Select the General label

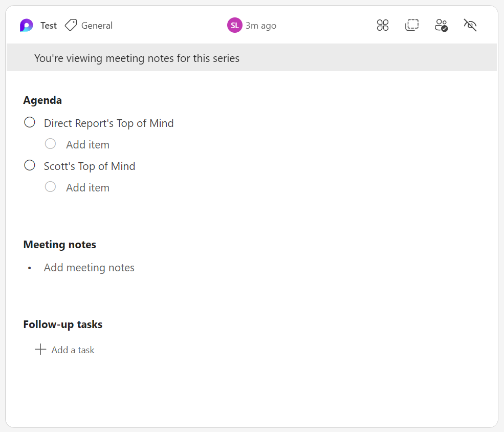point(96,25)
